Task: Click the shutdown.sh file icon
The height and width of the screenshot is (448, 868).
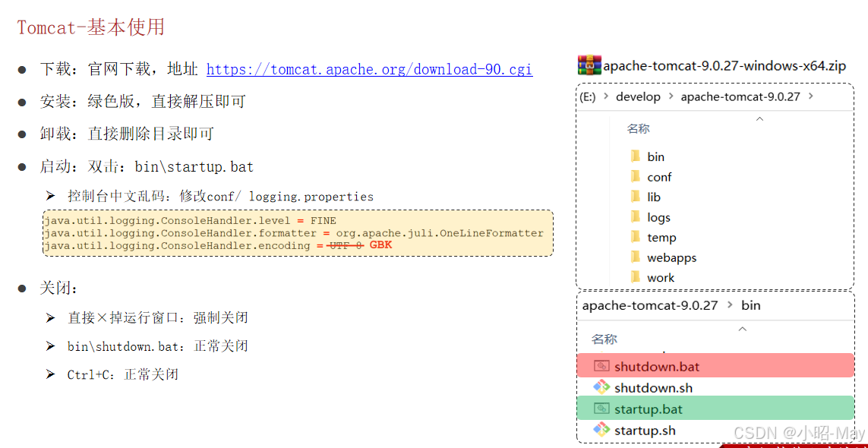Action: tap(601, 387)
